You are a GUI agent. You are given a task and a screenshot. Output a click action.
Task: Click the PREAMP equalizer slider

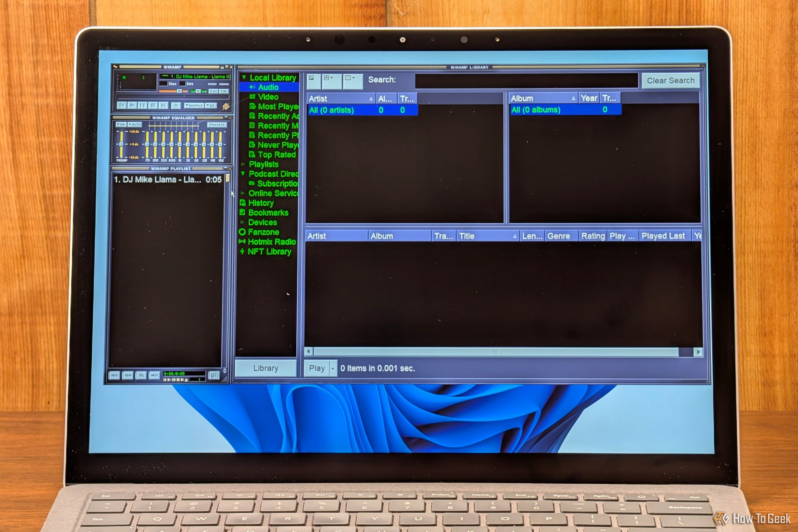pos(122,145)
